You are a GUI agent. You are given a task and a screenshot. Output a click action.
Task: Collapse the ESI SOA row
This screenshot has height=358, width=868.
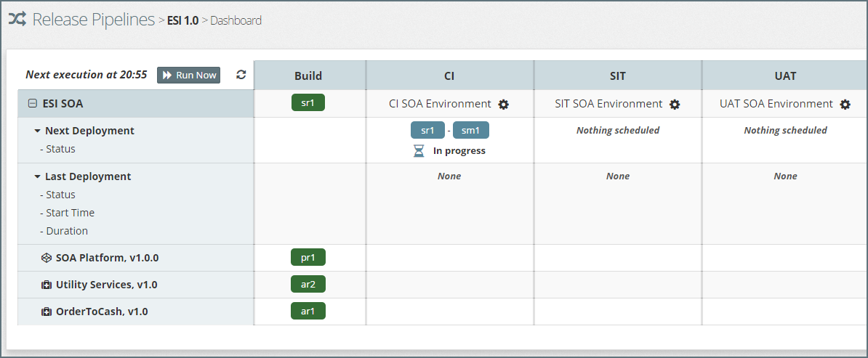[x=32, y=104]
